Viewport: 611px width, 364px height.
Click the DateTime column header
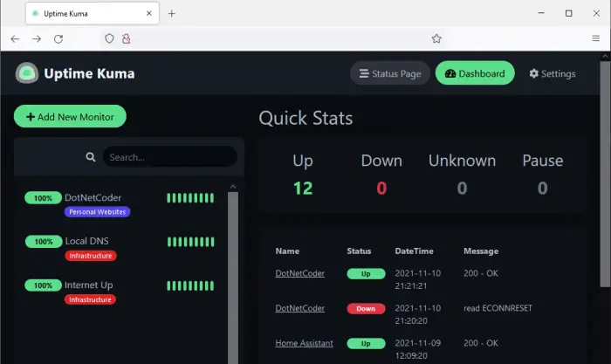(414, 251)
